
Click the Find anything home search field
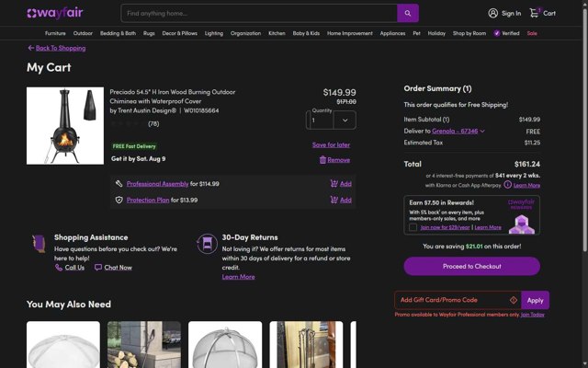(259, 13)
